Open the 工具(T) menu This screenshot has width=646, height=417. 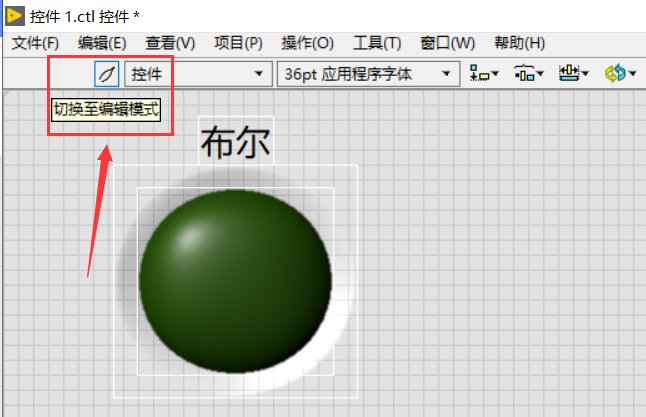377,43
